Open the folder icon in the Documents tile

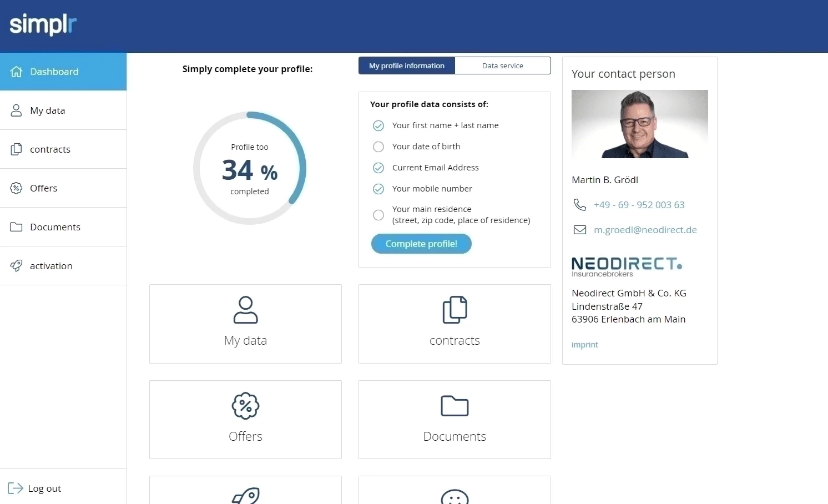[455, 406]
